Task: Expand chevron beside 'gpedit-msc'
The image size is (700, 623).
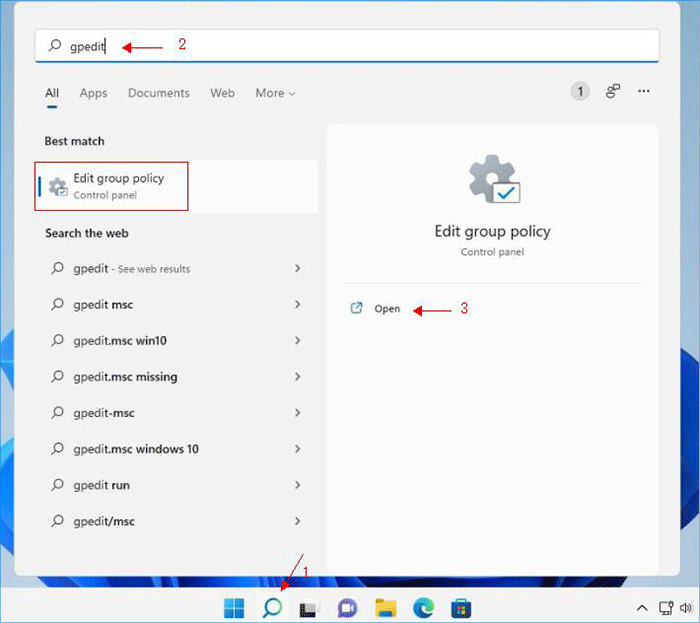Action: [x=297, y=413]
